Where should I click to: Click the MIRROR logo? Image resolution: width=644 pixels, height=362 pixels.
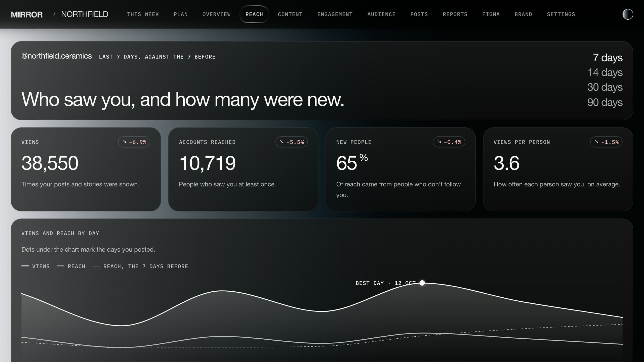[27, 14]
